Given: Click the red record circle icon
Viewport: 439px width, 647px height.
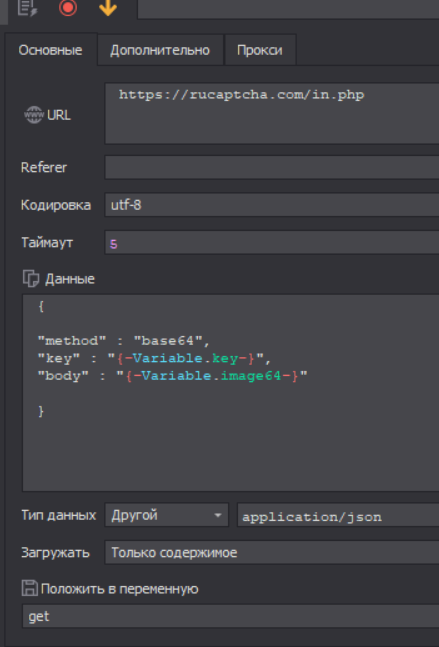Looking at the screenshot, I should coord(68,7).
